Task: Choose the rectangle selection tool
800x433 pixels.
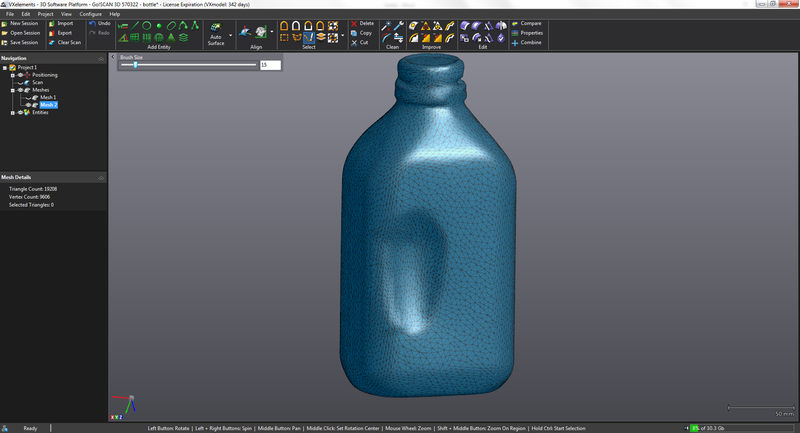Action: (x=284, y=38)
